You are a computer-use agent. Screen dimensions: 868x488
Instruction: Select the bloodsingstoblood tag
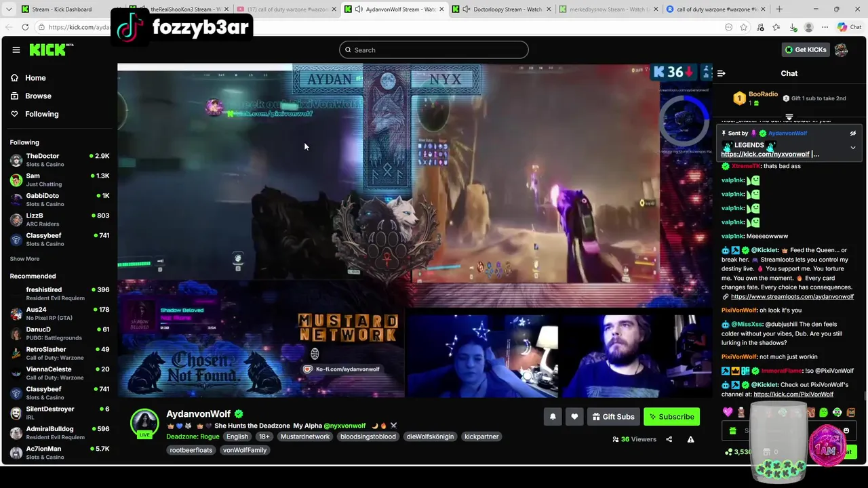(368, 436)
